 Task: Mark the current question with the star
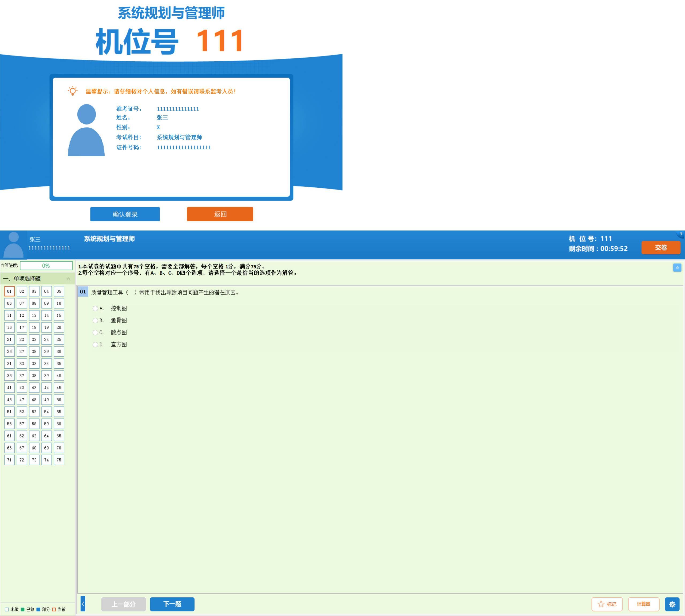click(x=607, y=604)
